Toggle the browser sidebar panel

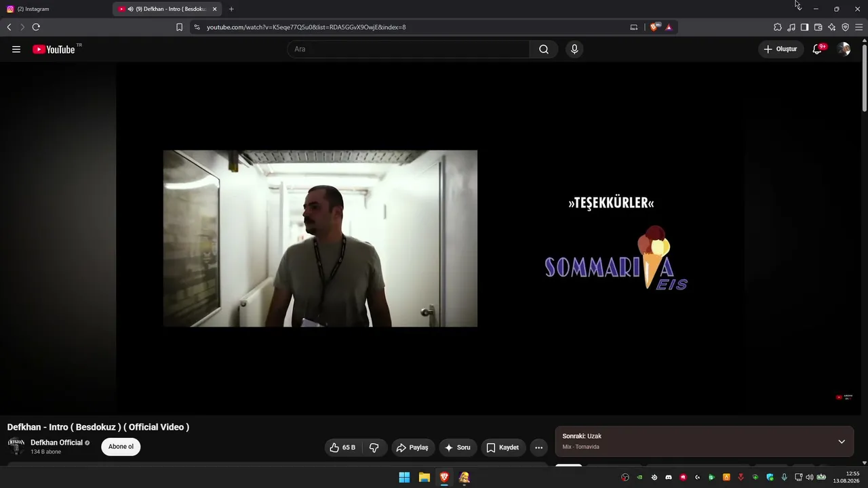804,27
